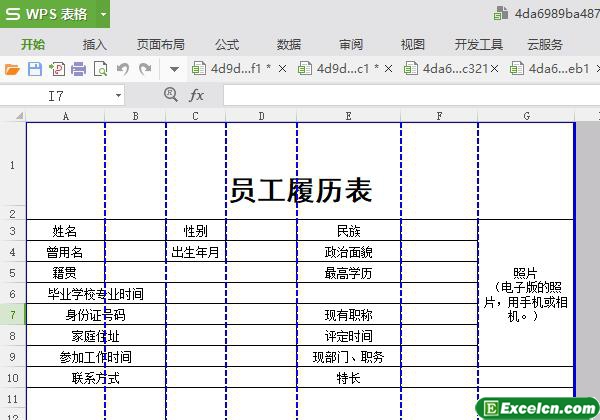Select row 1 header

[13, 165]
